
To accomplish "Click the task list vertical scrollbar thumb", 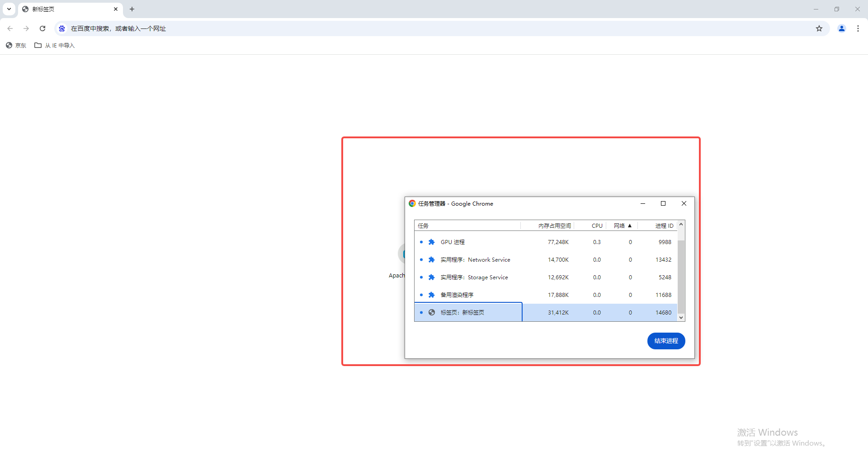I will coord(681,277).
